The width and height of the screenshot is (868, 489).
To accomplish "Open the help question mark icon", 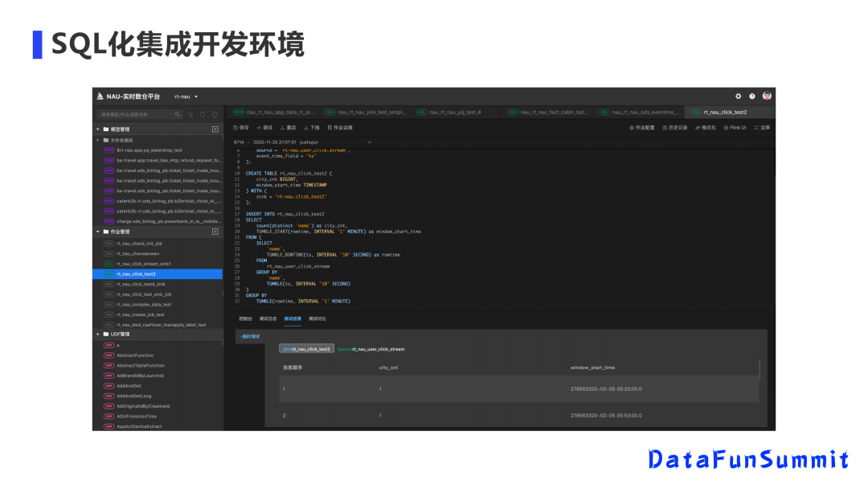I will [751, 97].
